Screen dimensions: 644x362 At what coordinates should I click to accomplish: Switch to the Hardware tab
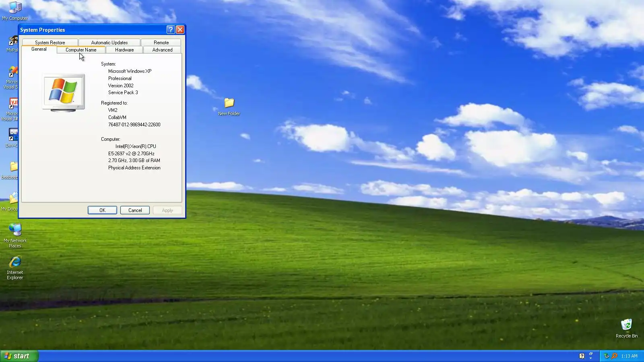click(x=124, y=50)
